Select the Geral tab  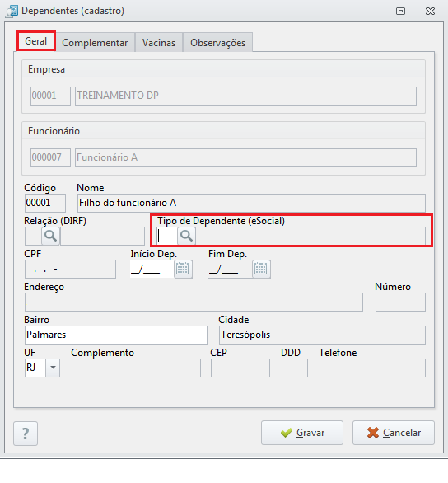(x=36, y=41)
